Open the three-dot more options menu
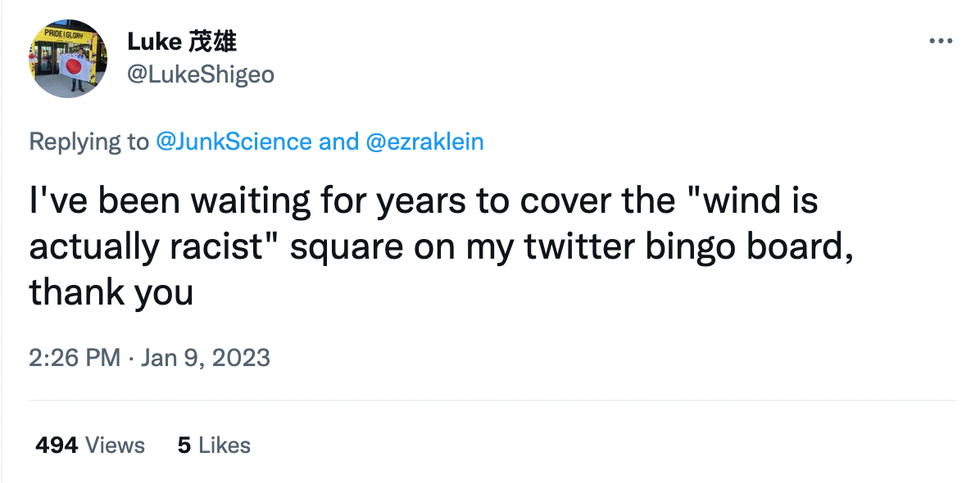980x483 pixels. coord(941,42)
